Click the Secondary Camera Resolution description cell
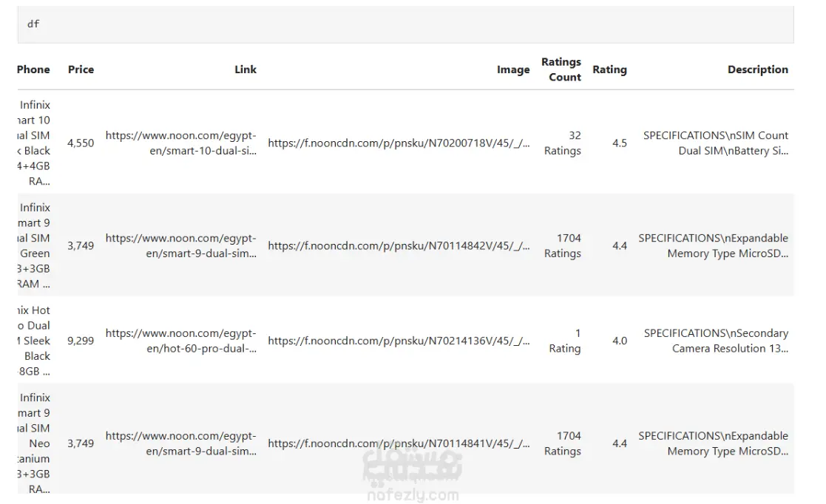 (x=715, y=341)
